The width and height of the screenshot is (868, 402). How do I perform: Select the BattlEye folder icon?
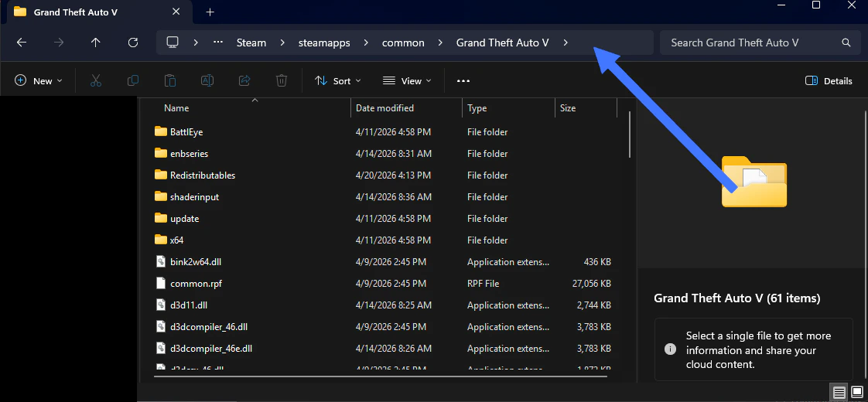click(x=161, y=131)
